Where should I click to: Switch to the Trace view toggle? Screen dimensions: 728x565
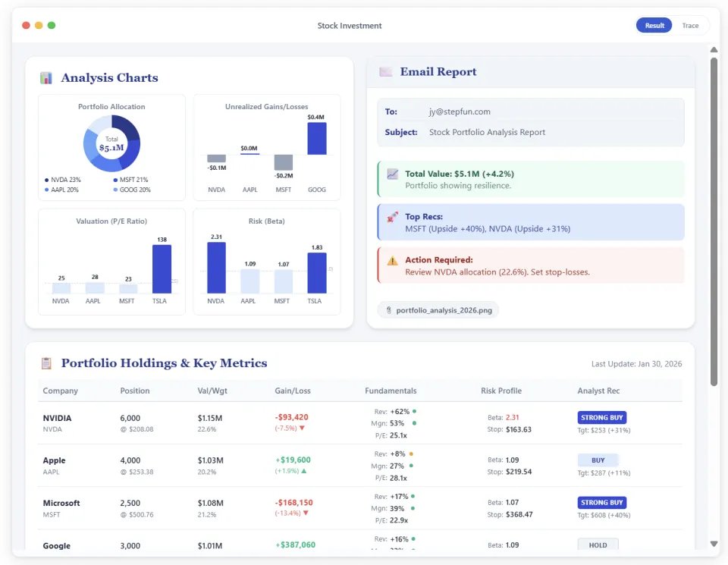pyautogui.click(x=690, y=26)
